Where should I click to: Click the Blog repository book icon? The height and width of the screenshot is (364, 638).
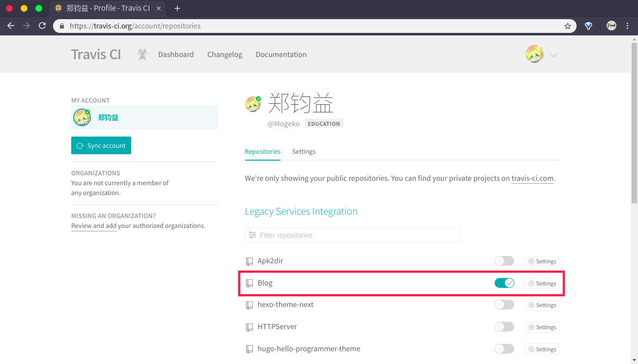pyautogui.click(x=250, y=283)
